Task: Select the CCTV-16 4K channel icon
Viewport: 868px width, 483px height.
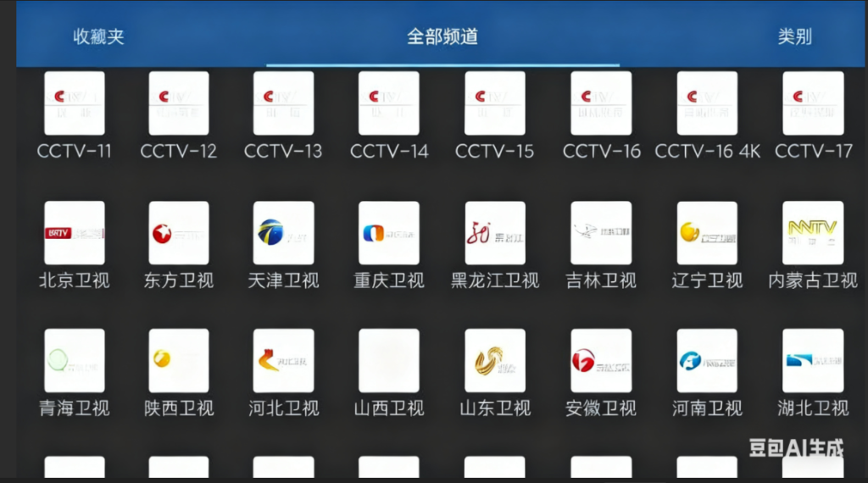Action: (x=707, y=103)
